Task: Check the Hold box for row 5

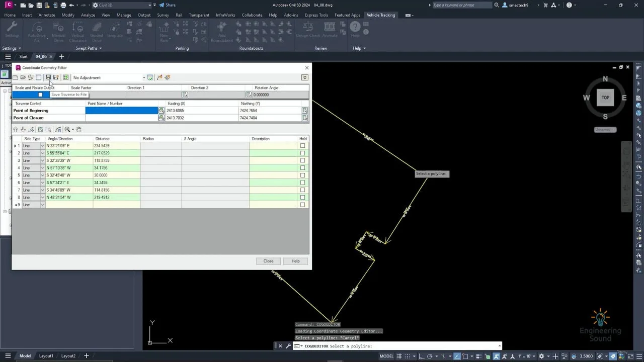Action: point(302,175)
